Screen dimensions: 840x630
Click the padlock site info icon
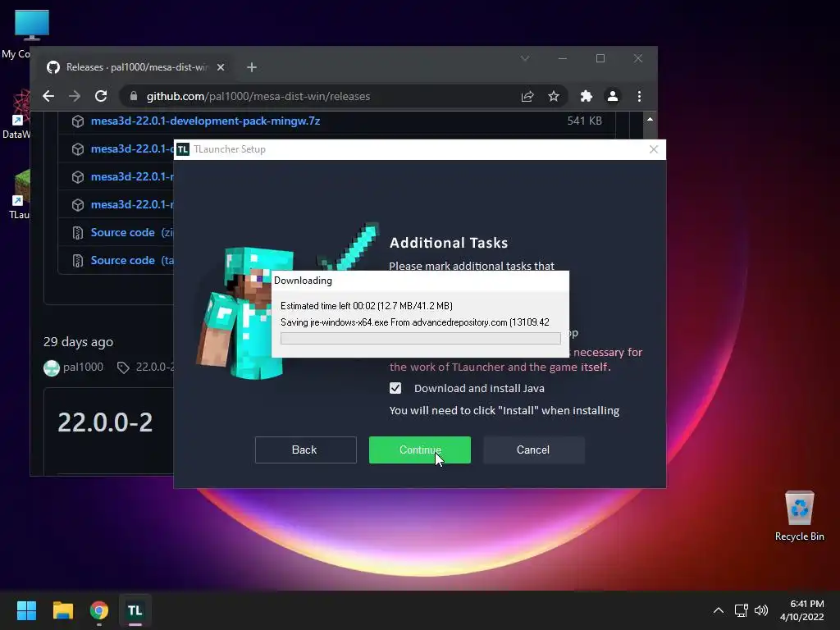click(x=134, y=97)
